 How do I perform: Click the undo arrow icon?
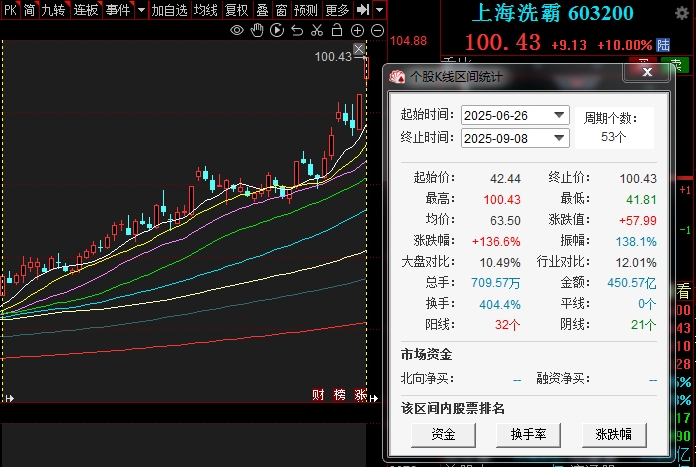point(297,31)
